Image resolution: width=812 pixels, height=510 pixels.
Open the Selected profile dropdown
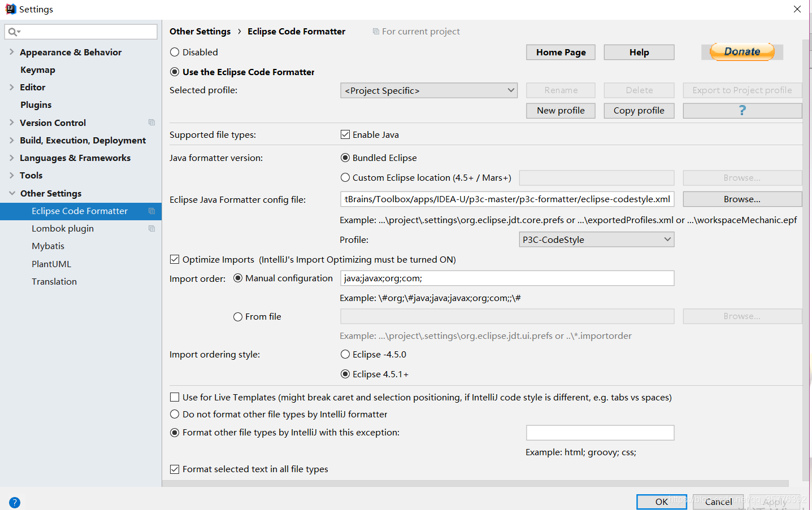coord(428,90)
